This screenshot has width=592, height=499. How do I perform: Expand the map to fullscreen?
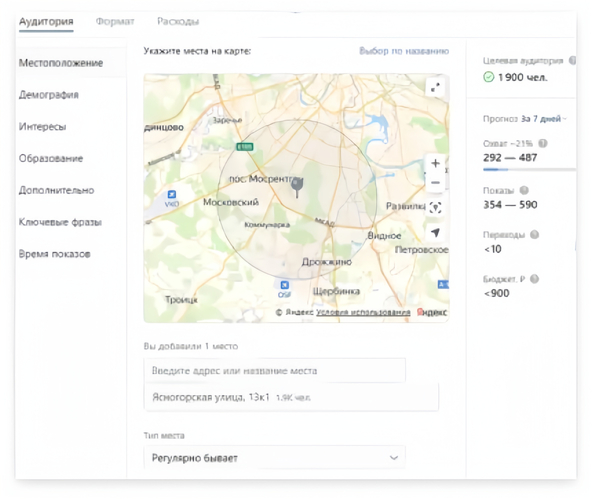click(x=435, y=88)
